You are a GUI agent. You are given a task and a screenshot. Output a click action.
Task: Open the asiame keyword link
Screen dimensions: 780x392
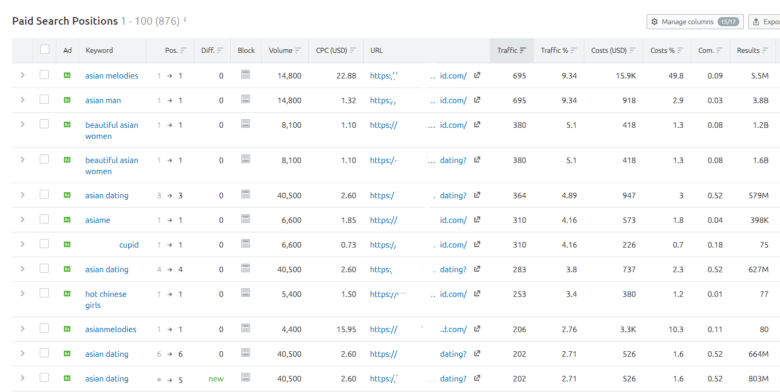pos(98,220)
